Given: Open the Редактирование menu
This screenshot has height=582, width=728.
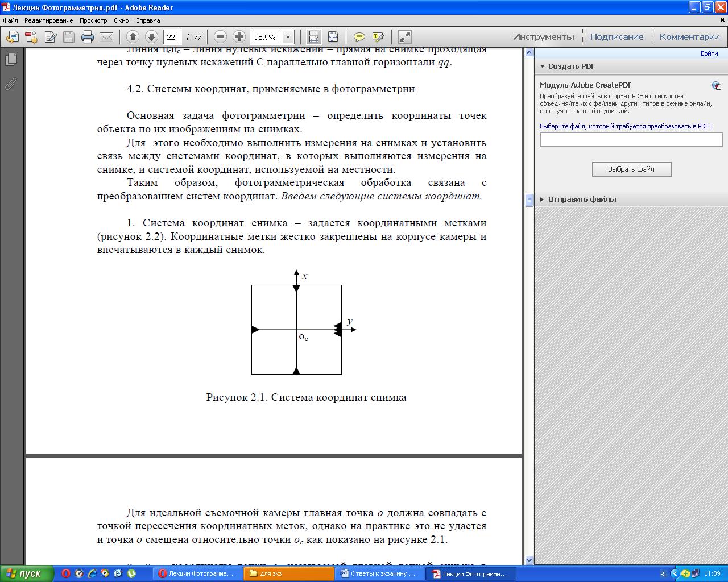Looking at the screenshot, I should tap(48, 20).
